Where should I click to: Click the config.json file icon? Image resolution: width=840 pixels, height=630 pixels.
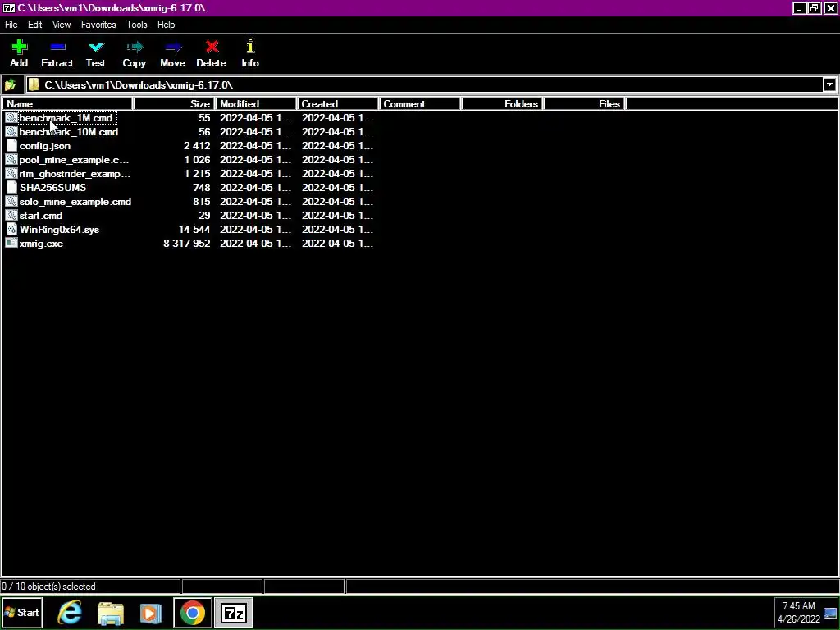[x=11, y=146]
